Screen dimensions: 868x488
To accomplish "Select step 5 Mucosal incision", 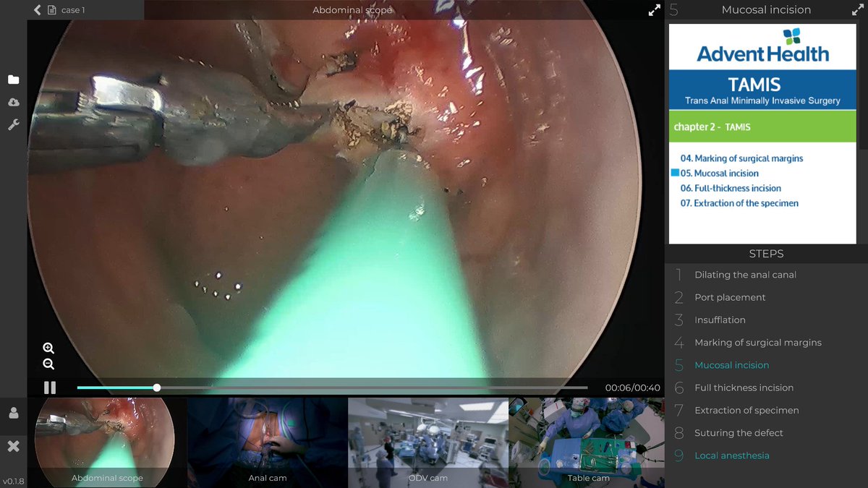I will 731,365.
